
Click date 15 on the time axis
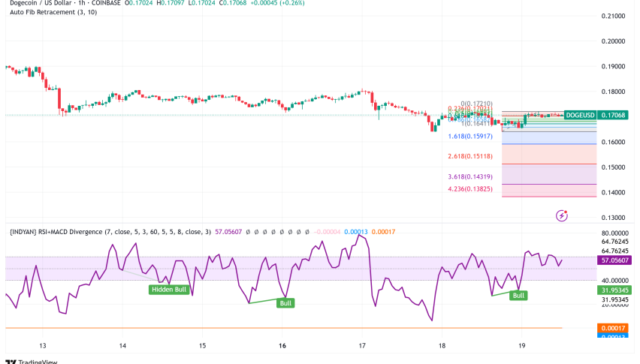(x=203, y=346)
